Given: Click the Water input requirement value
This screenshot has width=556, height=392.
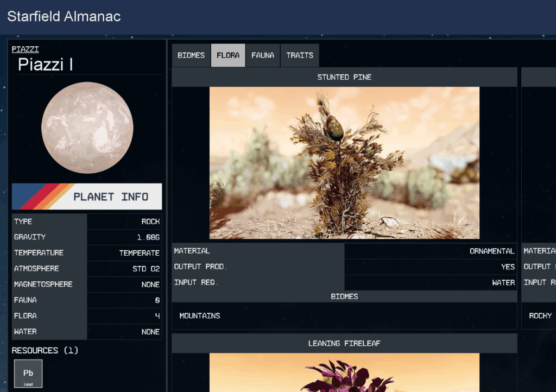Looking at the screenshot, I should (503, 283).
